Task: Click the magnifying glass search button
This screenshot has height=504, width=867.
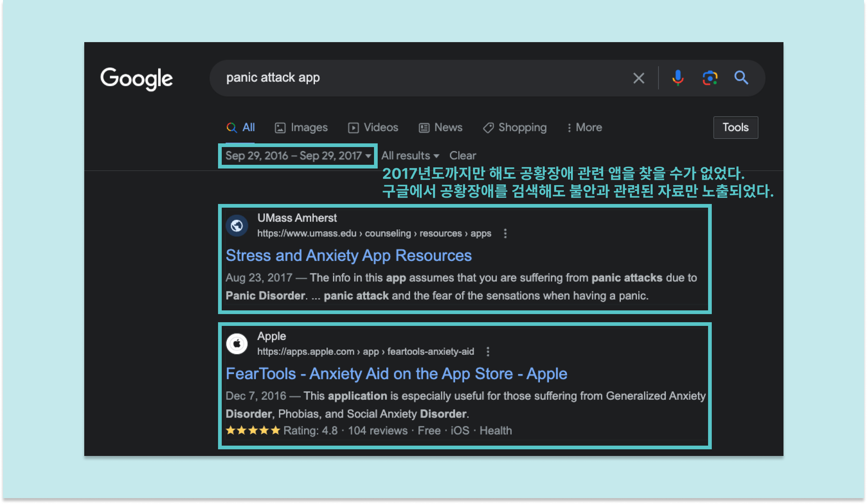Action: [x=741, y=78]
